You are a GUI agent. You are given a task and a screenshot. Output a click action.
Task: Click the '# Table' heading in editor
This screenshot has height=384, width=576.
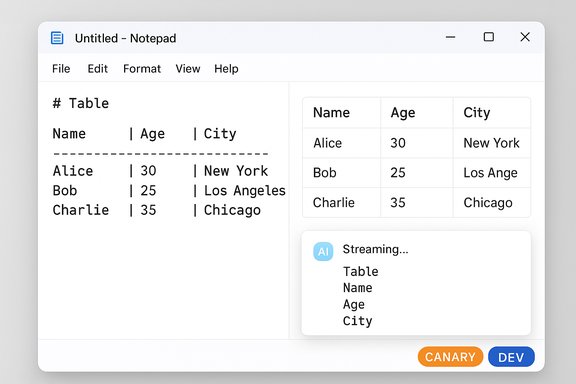click(x=81, y=103)
